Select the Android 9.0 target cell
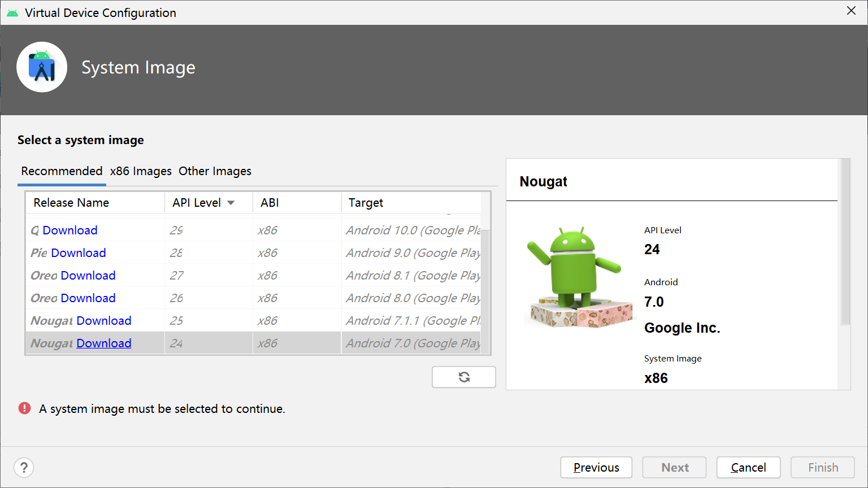Viewport: 868px width, 488px height. tap(411, 253)
